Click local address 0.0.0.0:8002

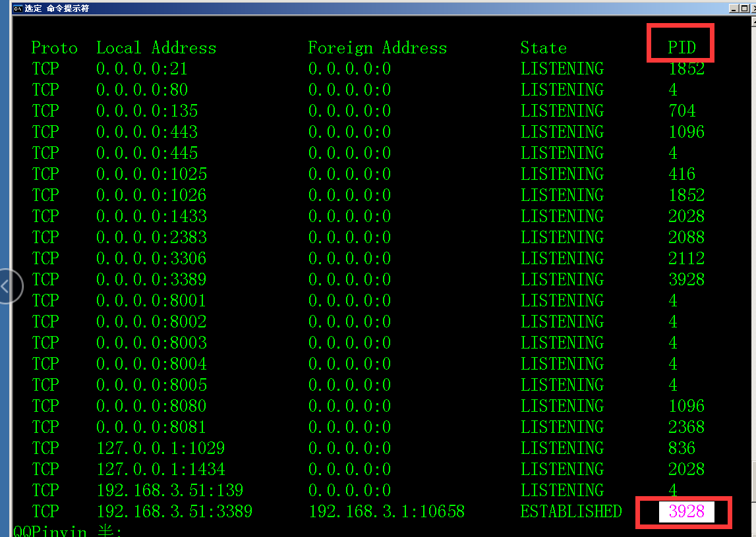(152, 322)
